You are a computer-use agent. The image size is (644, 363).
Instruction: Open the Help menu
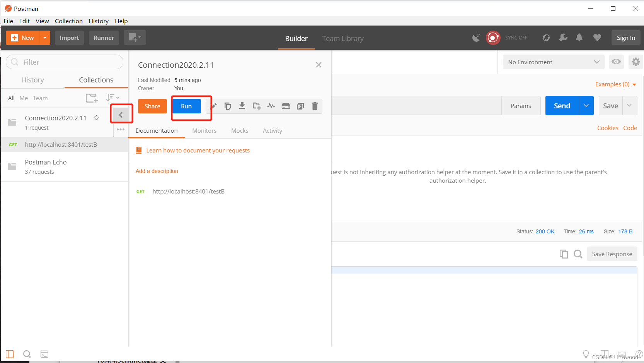121,21
